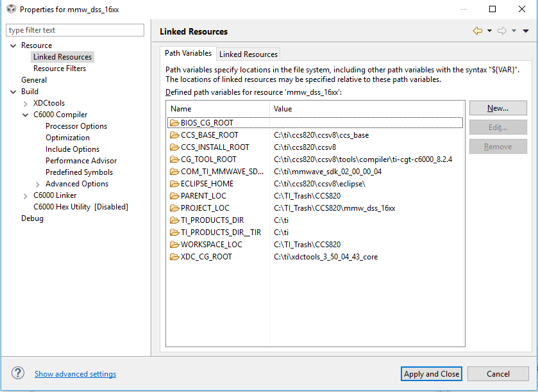Viewport: 538px width, 392px height.
Task: Select the Path Variables tab
Action: [x=188, y=53]
